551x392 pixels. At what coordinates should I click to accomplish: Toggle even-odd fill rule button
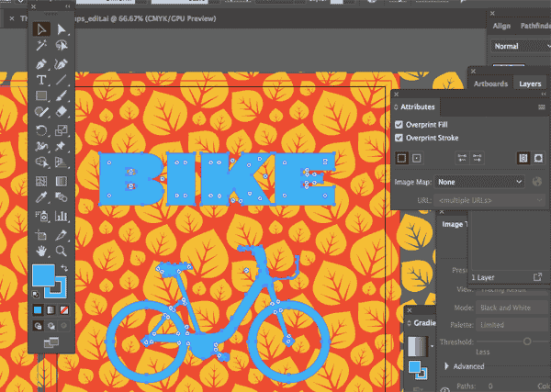[538, 158]
